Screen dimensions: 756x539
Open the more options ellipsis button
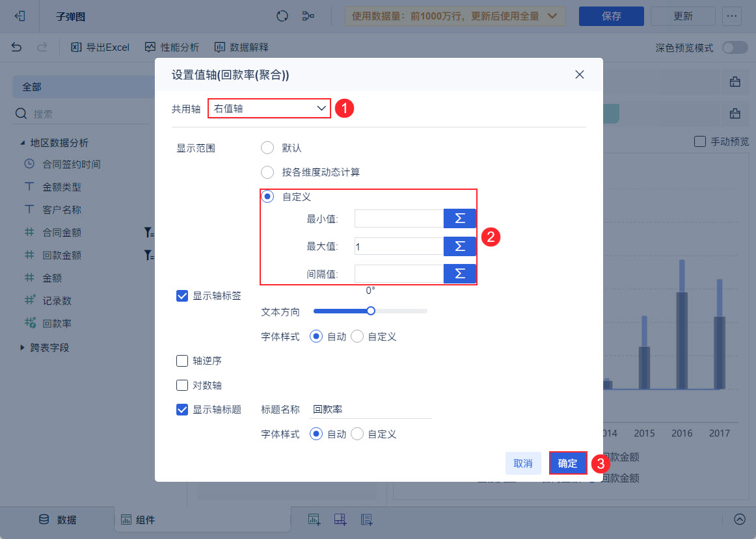tap(732, 16)
